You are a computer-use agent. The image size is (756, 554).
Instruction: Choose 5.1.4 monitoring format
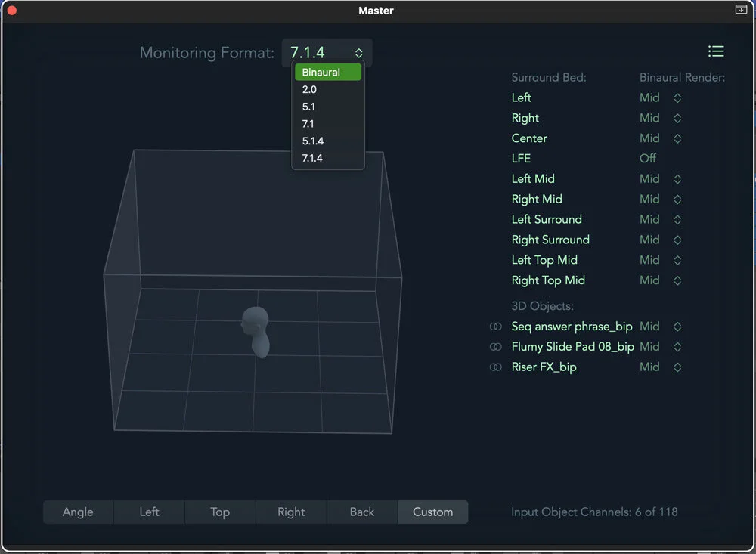pos(328,141)
